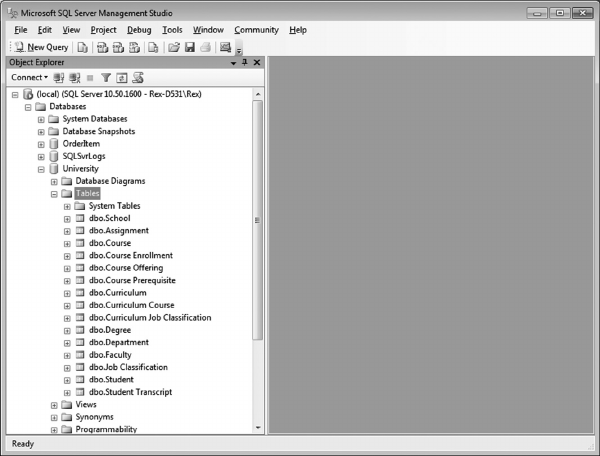Click the Analysis Services DMX Query icon
Image resolution: width=600 pixels, height=456 pixels.
(118, 47)
